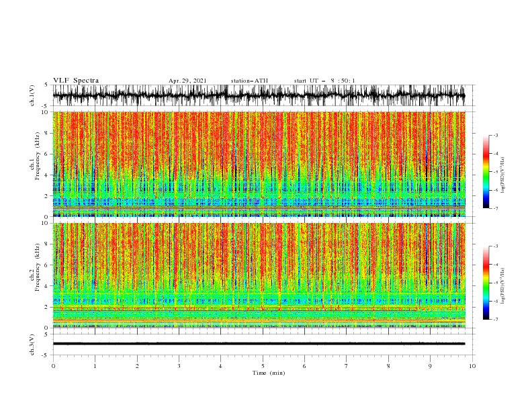Click ch.1 color bar '-3' scale value
This screenshot has height=411, width=532.
pyautogui.click(x=496, y=135)
